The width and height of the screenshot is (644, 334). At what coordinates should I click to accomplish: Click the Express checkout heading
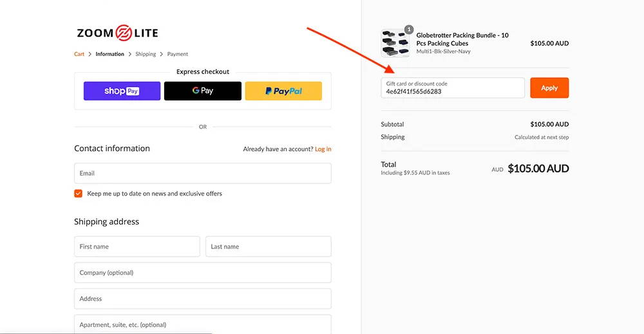point(202,71)
